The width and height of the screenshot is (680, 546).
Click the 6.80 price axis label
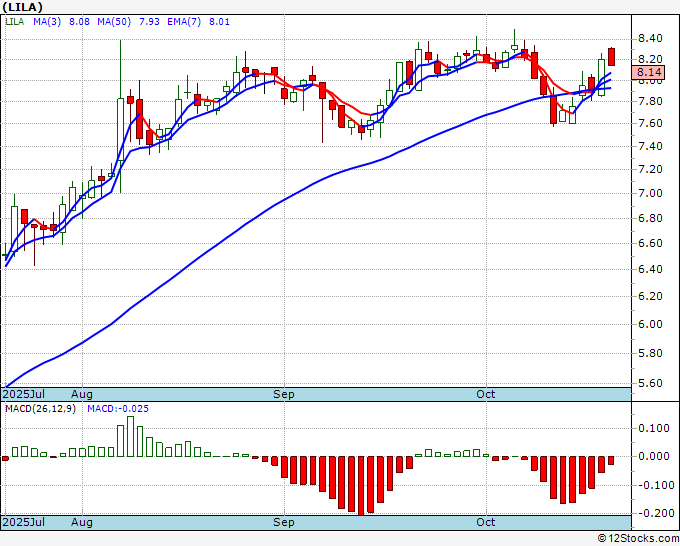[x=650, y=218]
